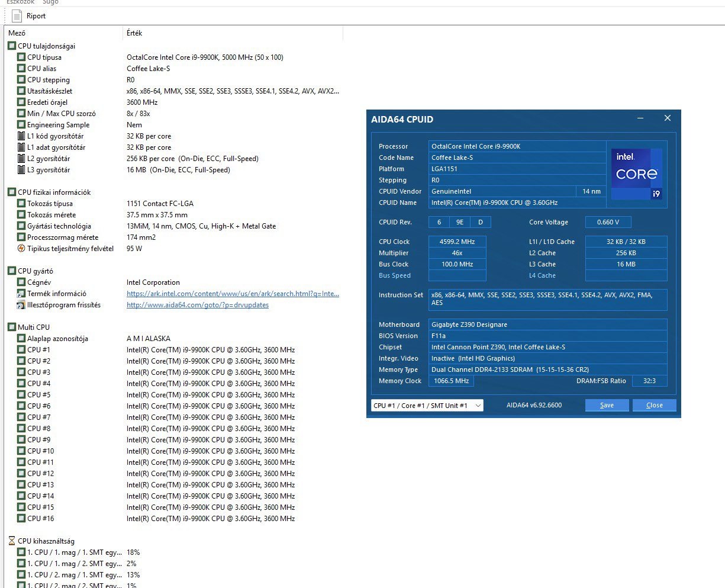Open the ark.intel.com product information link
Image resolution: width=725 pixels, height=588 pixels.
[233, 293]
